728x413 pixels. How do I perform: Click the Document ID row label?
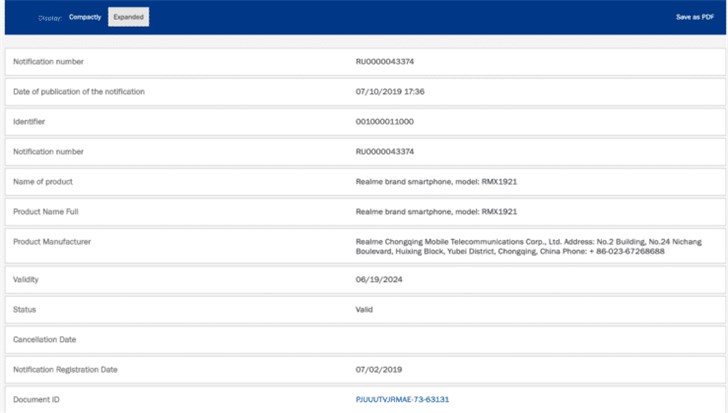click(37, 399)
